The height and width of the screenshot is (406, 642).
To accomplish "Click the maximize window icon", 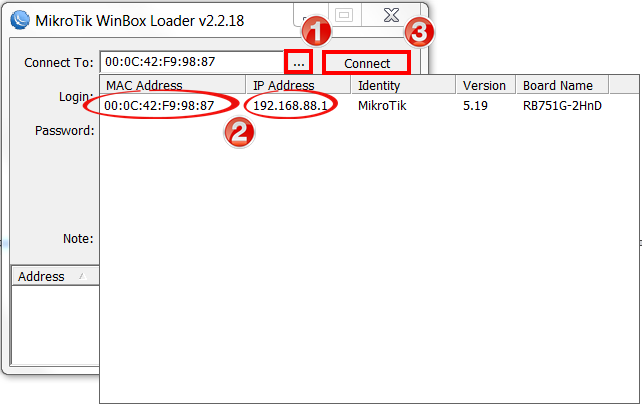I will 344,15.
